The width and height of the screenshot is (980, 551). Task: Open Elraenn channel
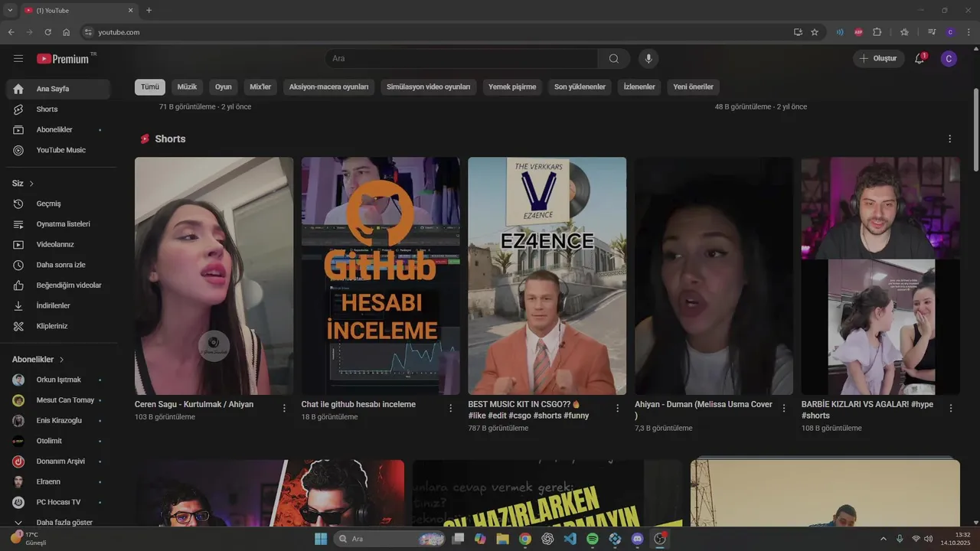pos(59,482)
